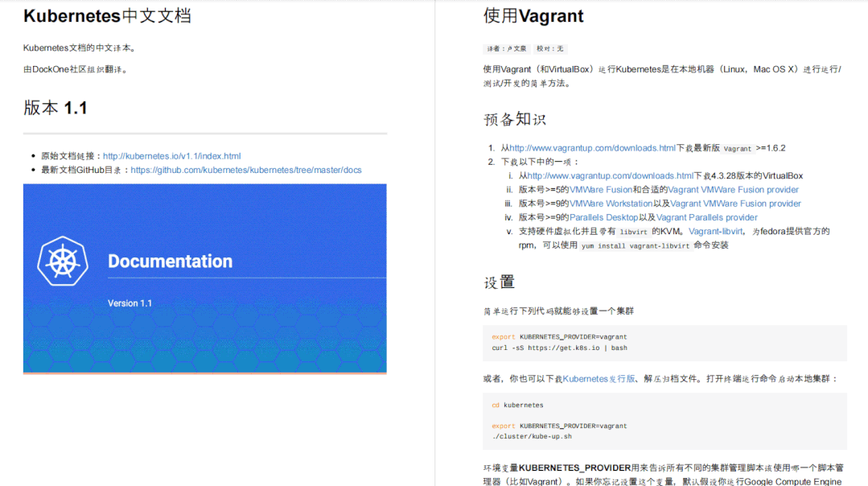Open the kubernetes.io v1.1 index link

tap(171, 156)
